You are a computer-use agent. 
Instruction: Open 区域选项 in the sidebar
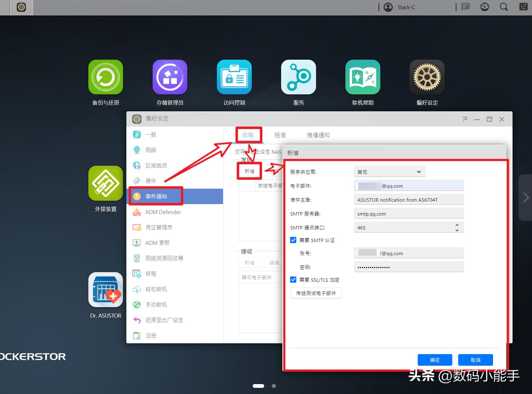[x=175, y=165]
